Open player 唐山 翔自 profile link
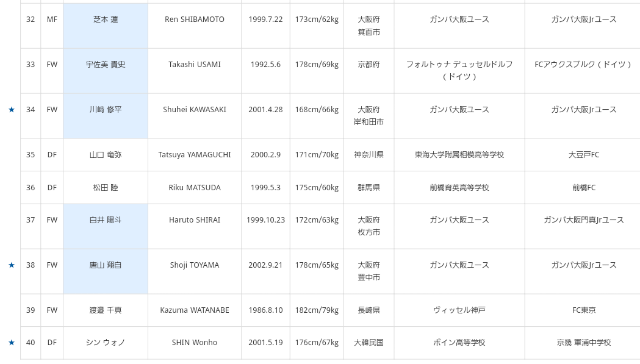This screenshot has width=640, height=364. [x=106, y=265]
